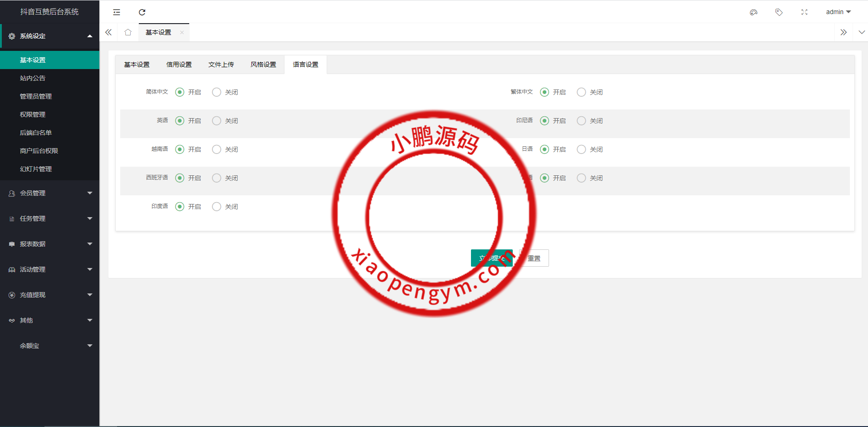Select 关闭 for 日语 language
This screenshot has height=427, width=868.
581,149
